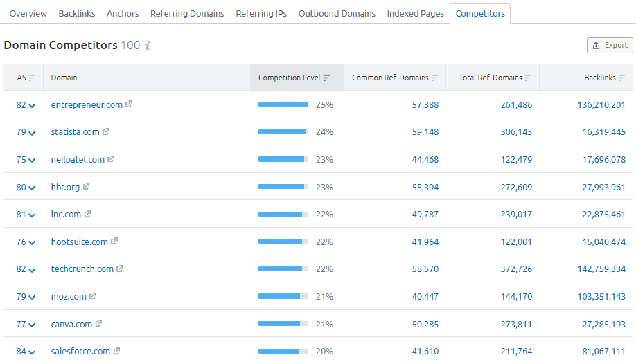
Task: Select the Competitors tab
Action: pyautogui.click(x=480, y=13)
